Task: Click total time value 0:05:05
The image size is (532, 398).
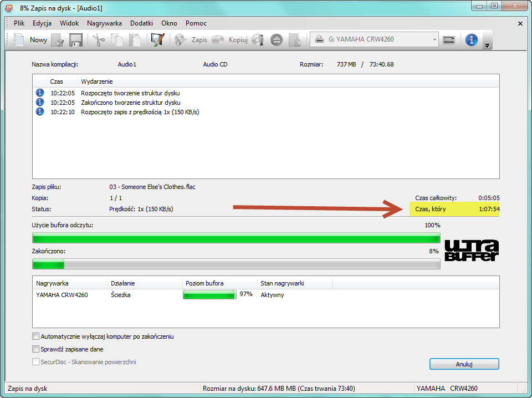Action: tap(489, 198)
